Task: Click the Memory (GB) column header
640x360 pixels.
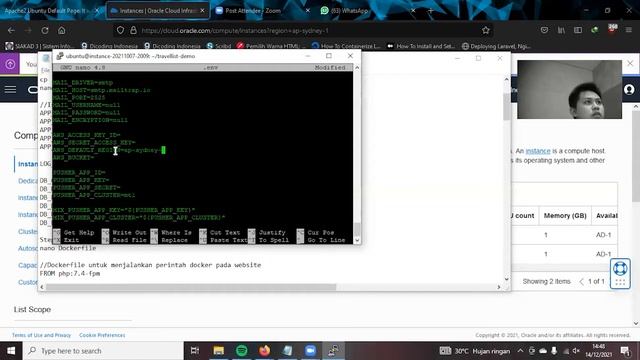Action: 565,216
